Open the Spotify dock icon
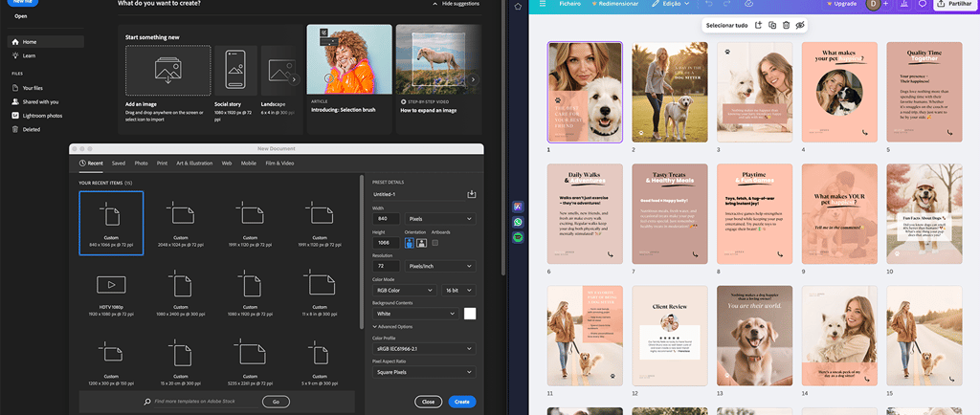 click(x=518, y=237)
